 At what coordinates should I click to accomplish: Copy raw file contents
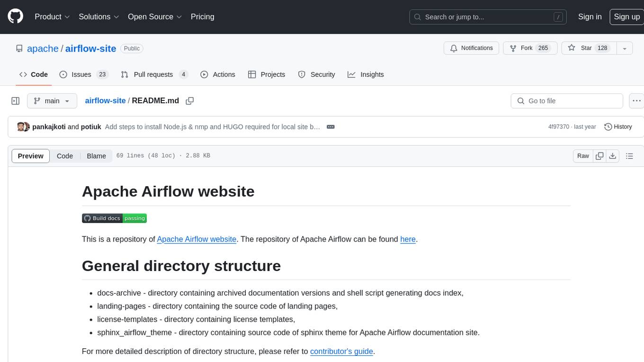point(599,156)
